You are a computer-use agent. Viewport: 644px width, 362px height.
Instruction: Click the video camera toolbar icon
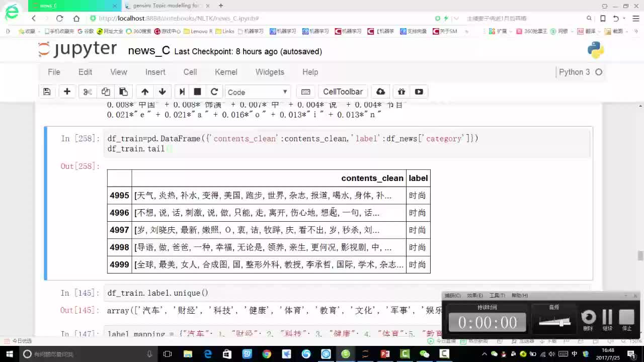pyautogui.click(x=419, y=92)
